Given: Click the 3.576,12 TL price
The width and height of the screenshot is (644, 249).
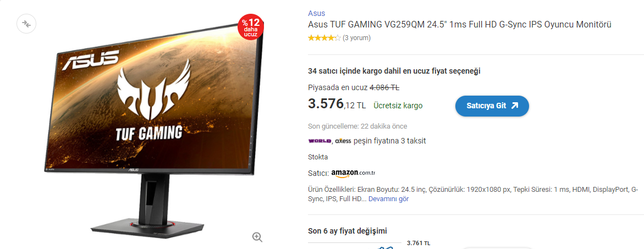Looking at the screenshot, I should coord(337,104).
